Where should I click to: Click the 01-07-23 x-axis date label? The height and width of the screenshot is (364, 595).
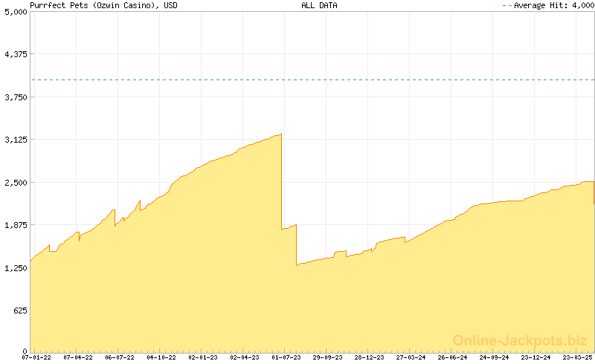pyautogui.click(x=286, y=357)
